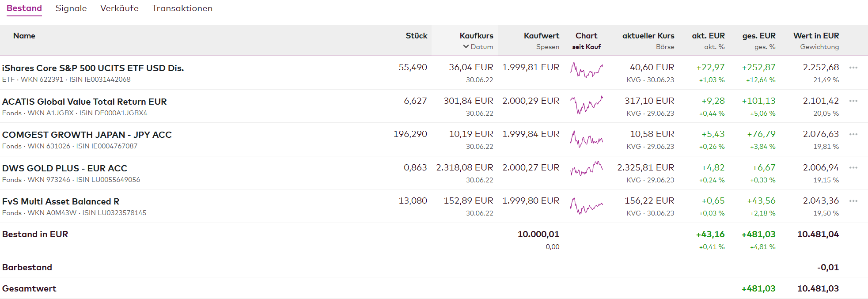
Task: Sort by Datum using the chevron arrow
Action: (466, 47)
